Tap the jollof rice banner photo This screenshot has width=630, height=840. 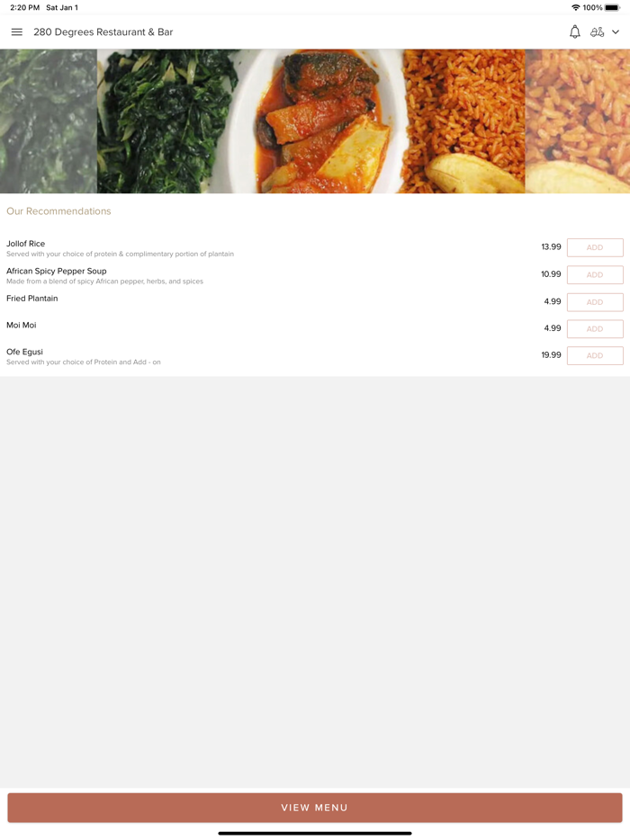point(463,121)
